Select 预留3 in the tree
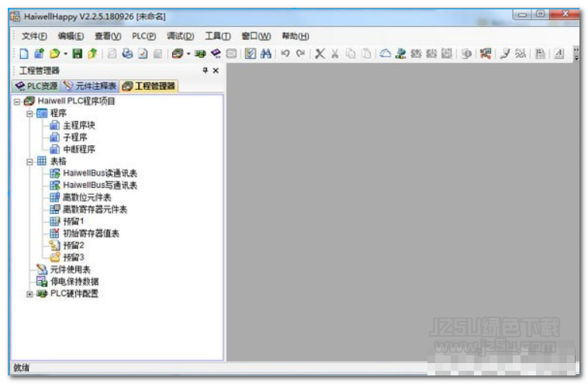 click(x=74, y=258)
